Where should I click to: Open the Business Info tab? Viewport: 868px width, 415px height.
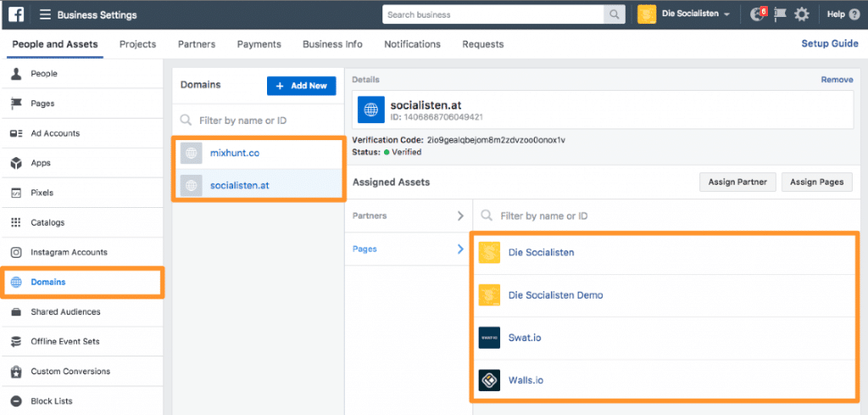(332, 44)
